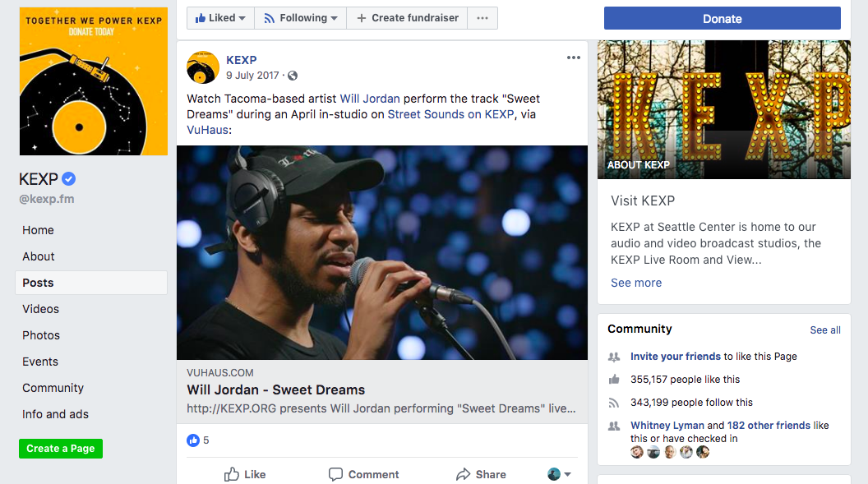Click 343,199 people follow this text
This screenshot has height=484, width=868.
pos(691,403)
